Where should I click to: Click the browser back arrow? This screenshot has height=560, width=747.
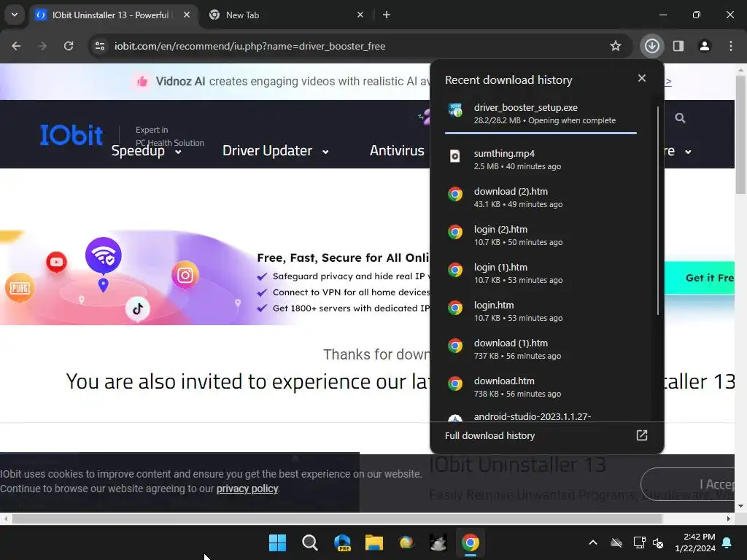(16, 46)
